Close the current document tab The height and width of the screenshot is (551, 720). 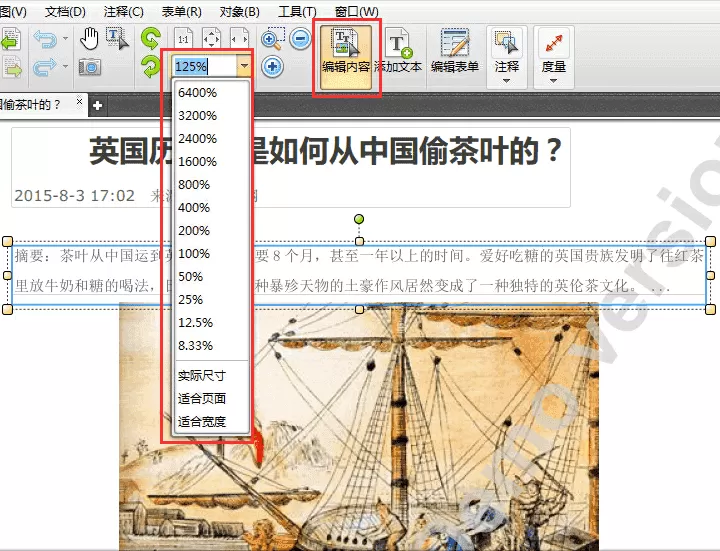(79, 101)
